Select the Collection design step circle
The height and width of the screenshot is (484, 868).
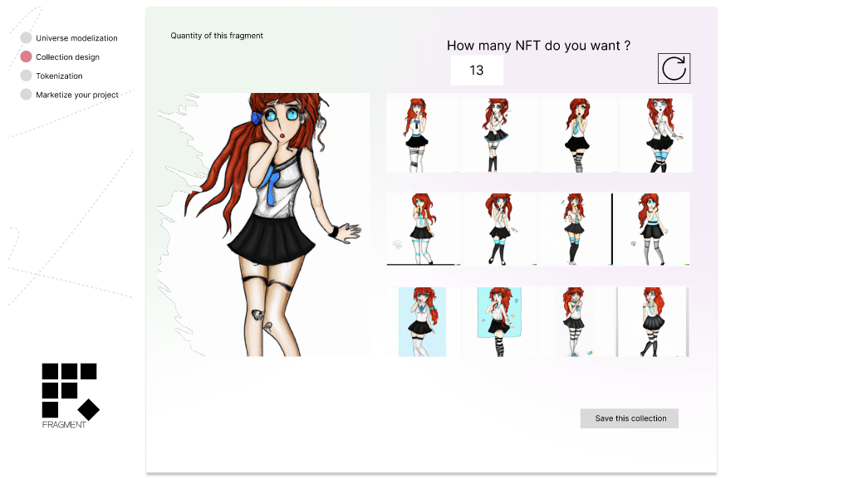pos(26,57)
